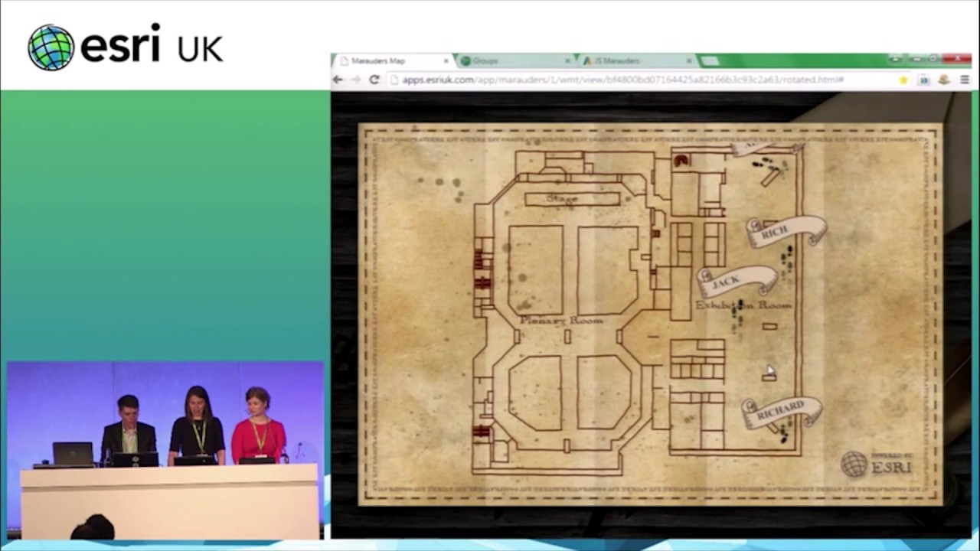Close the JS Marauders tab
This screenshot has height=551, width=980.
pos(689,61)
